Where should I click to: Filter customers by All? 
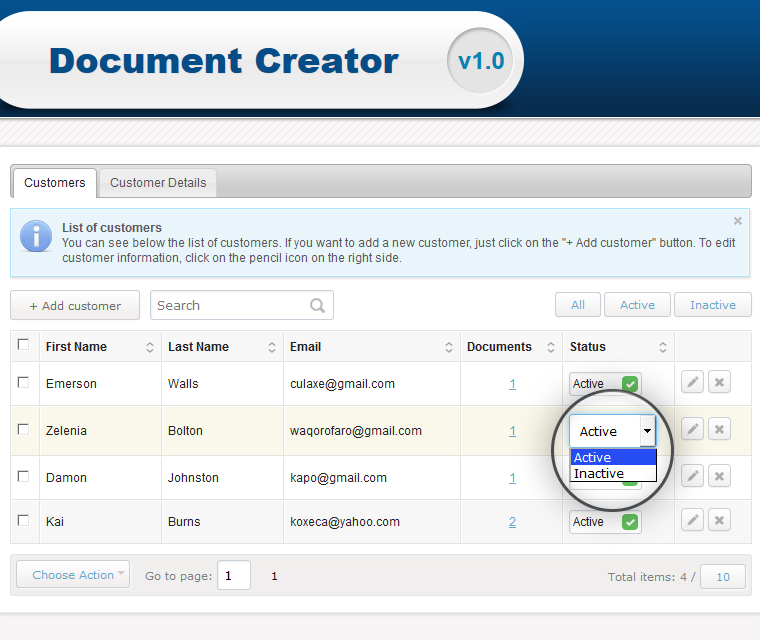pyautogui.click(x=578, y=305)
